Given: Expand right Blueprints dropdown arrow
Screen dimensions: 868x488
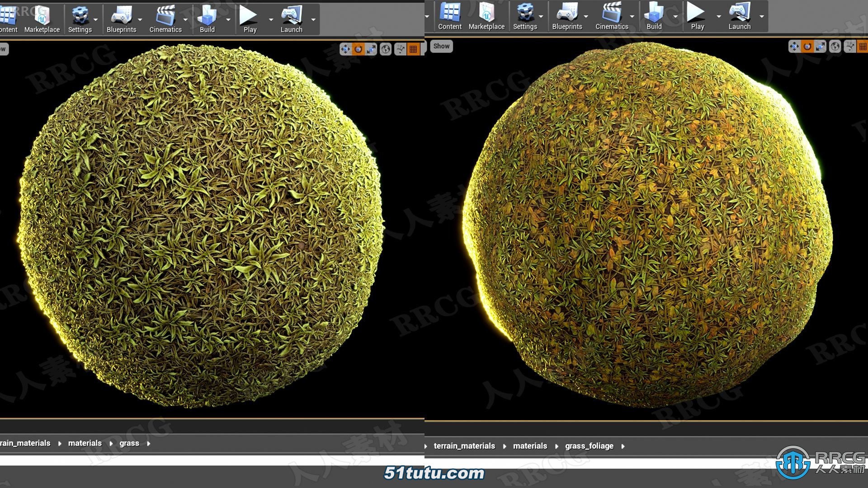Looking at the screenshot, I should pyautogui.click(x=586, y=17).
